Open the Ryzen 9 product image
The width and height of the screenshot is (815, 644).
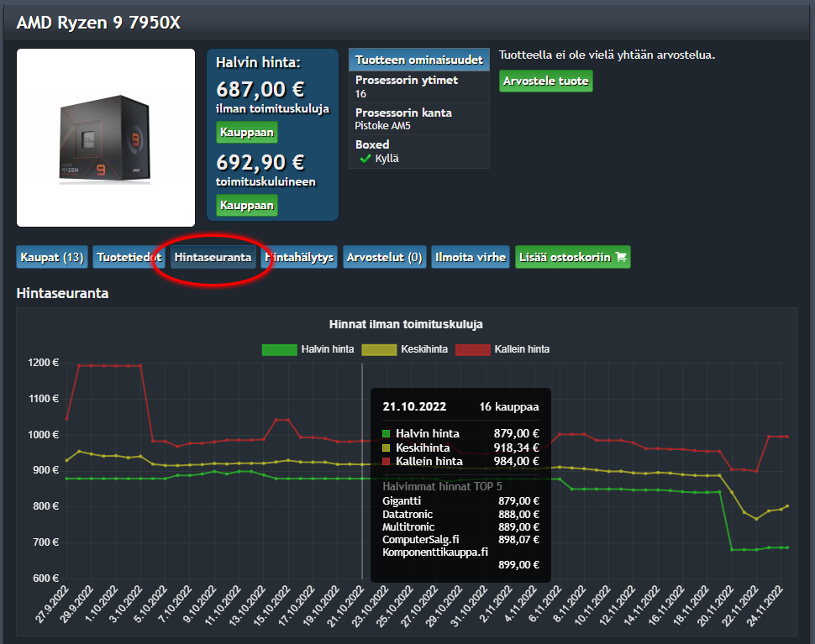[106, 138]
